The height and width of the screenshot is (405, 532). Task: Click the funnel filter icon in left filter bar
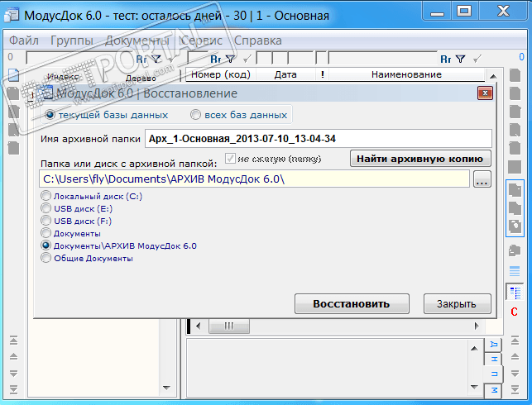point(156,60)
